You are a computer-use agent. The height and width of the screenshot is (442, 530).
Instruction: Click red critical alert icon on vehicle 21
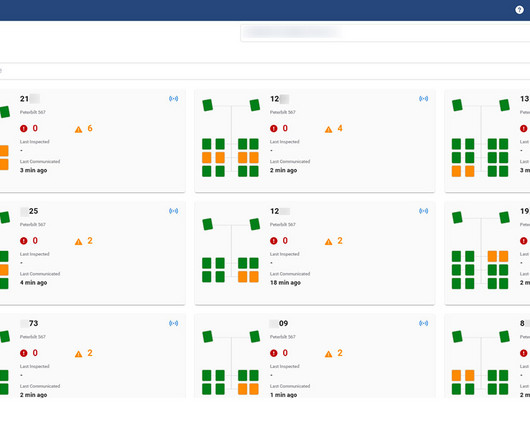[x=24, y=128]
